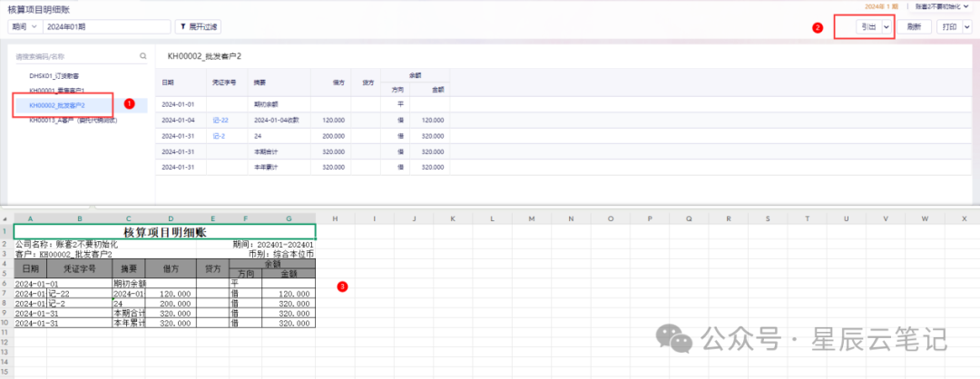Click the 期间：202401-202401 spreadsheet cell
980x379 pixels.
pyautogui.click(x=273, y=245)
